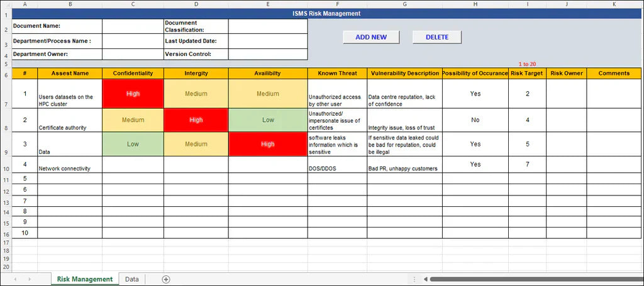Click the Possibility of Occurance header
Screen dimensions: 644x286
475,74
